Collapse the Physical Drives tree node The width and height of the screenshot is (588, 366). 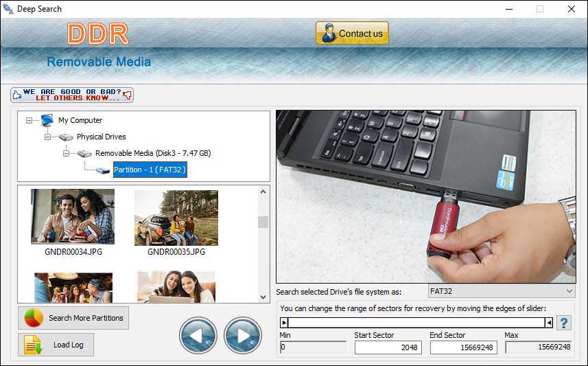(47, 137)
